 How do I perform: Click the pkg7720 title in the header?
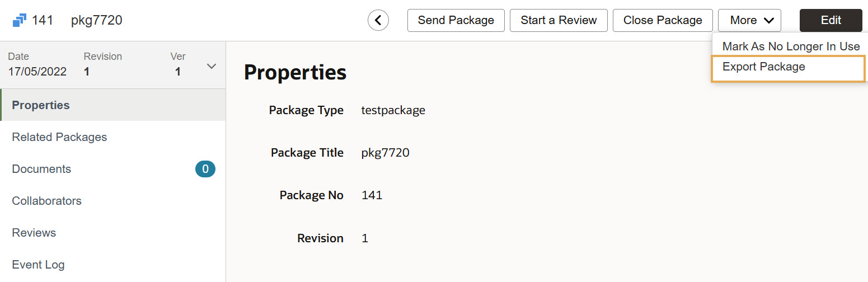coord(96,21)
